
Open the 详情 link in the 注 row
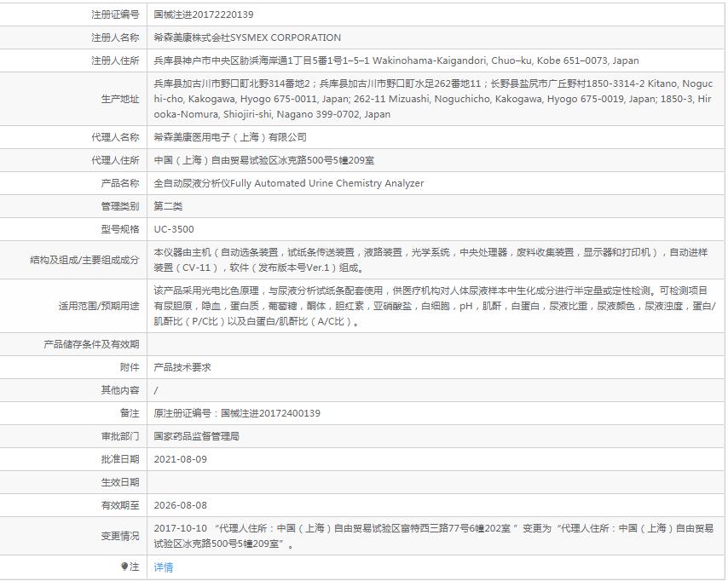[164, 567]
